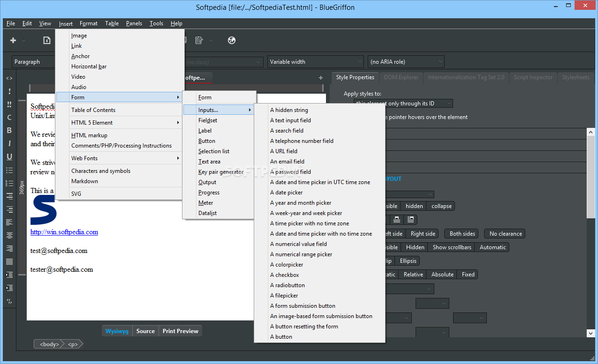
Task: Toggle Bold formatting icon
Action: 9,131
